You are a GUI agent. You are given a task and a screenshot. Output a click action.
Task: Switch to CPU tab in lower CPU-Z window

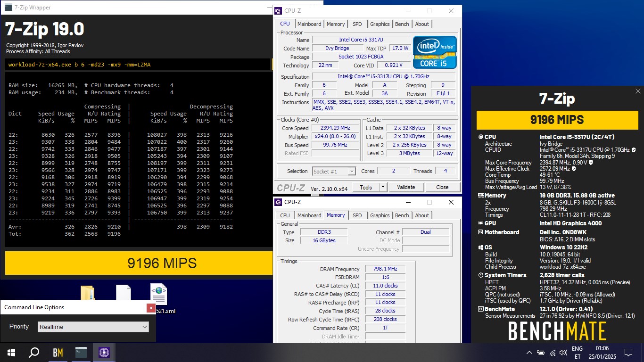coord(285,215)
